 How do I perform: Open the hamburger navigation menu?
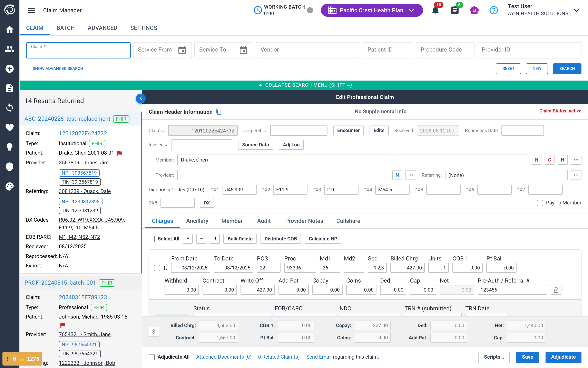(31, 10)
